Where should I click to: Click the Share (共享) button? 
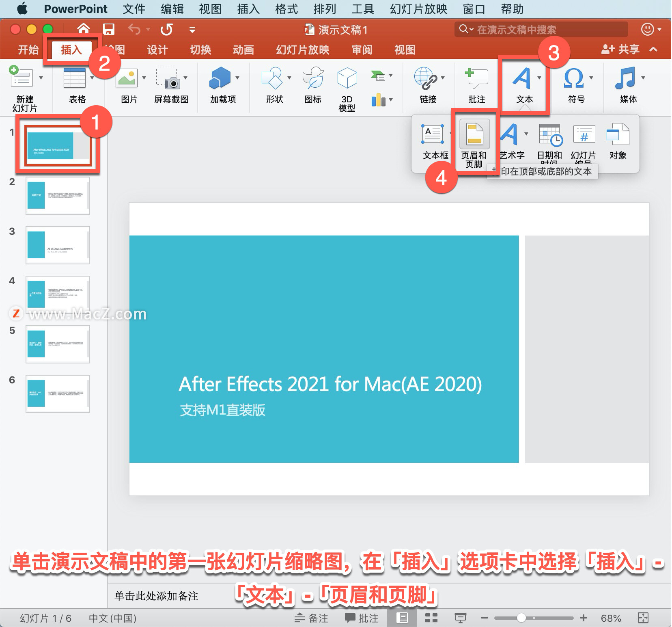pyautogui.click(x=620, y=50)
